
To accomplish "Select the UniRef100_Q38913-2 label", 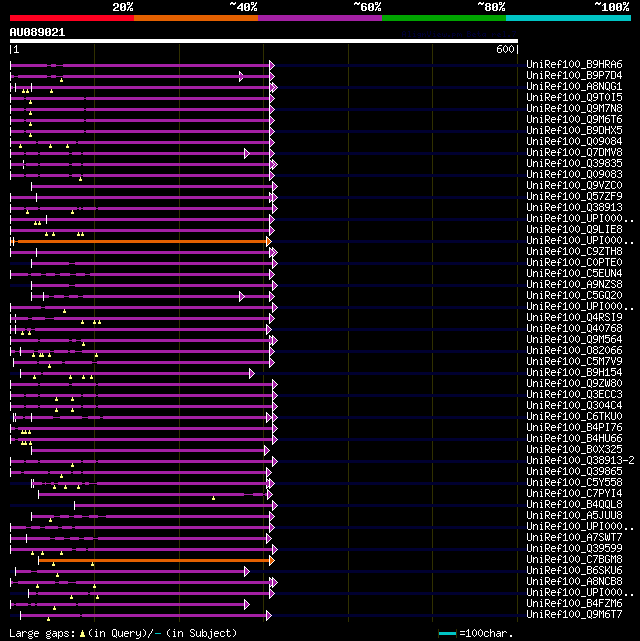I will [580, 461].
